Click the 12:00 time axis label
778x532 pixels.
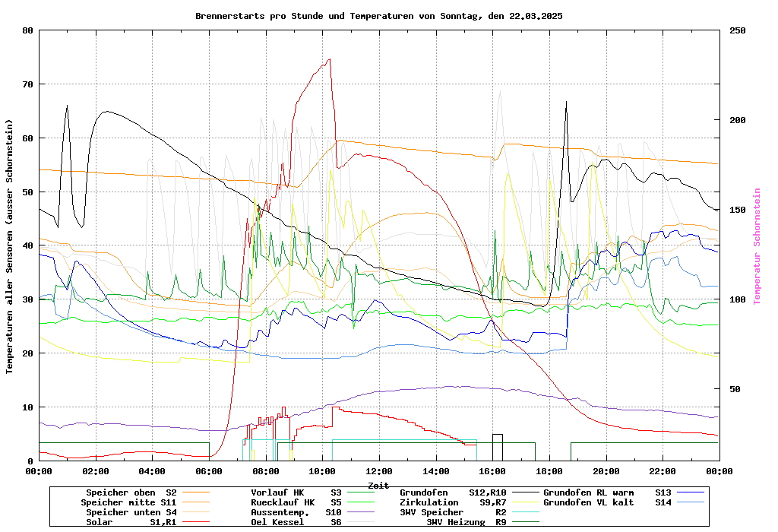[378, 471]
